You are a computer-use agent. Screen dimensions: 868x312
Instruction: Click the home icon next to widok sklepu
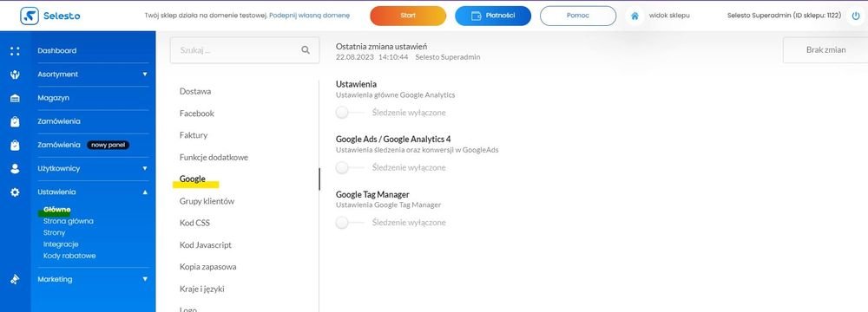[635, 16]
